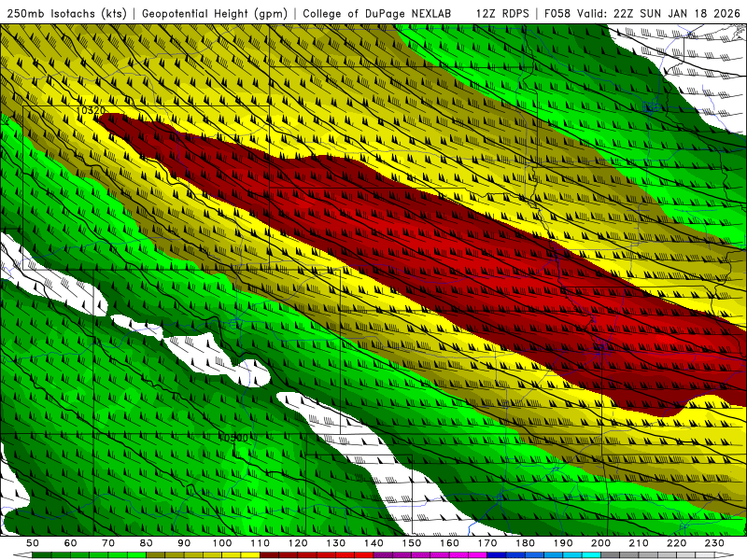Click the 110 value on the color scale
This screenshot has height=560, width=747.
click(261, 543)
